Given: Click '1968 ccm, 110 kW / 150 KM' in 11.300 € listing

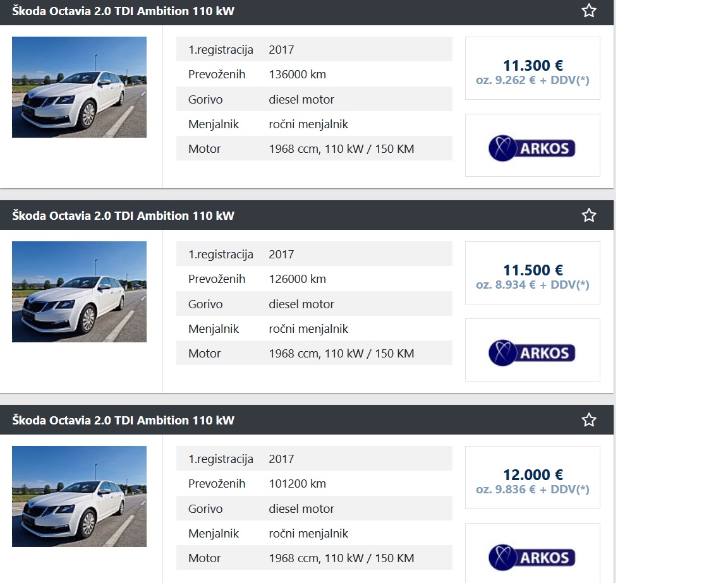Looking at the screenshot, I should point(341,149).
